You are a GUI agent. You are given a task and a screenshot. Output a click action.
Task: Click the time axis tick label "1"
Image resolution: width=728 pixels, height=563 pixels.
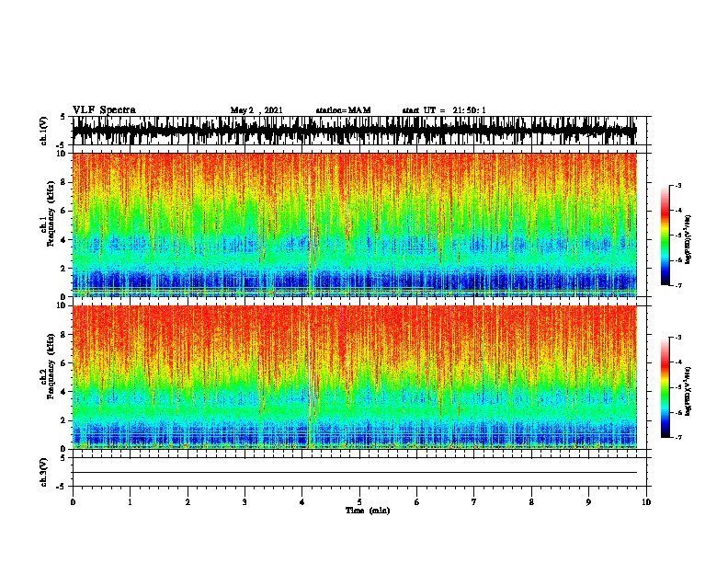click(x=130, y=502)
